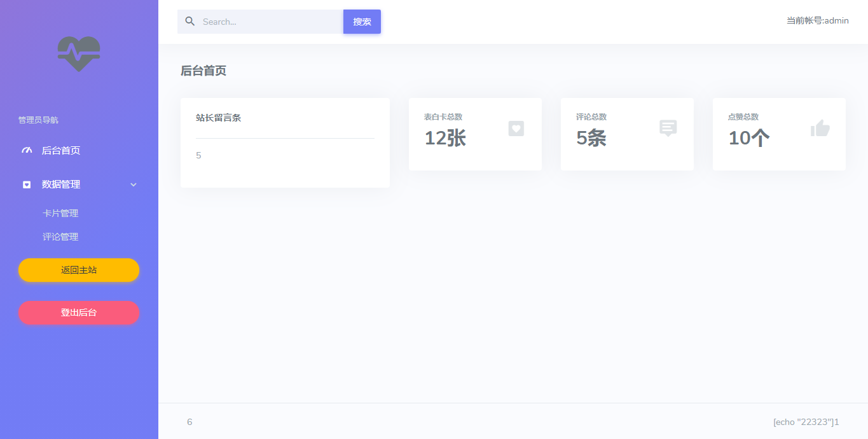Click the 当前帐号:admin account label

coord(817,20)
